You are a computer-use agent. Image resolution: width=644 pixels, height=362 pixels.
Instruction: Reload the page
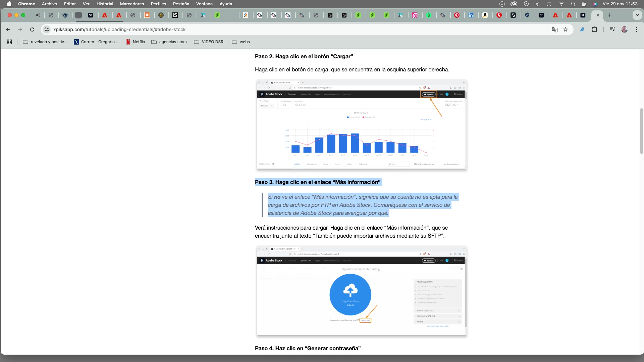[x=32, y=29]
